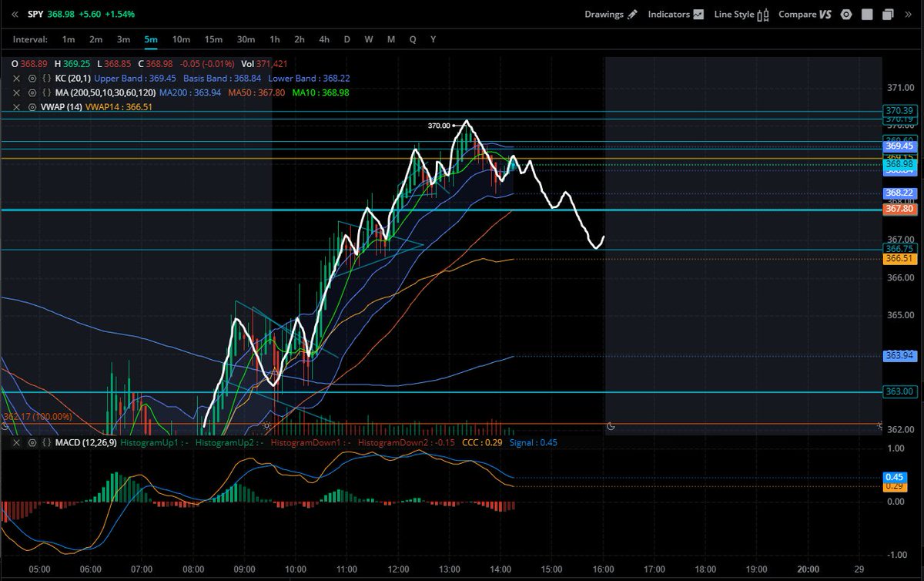Click the SPY ticker symbol
Image resolution: width=924 pixels, height=581 pixels.
[35, 14]
